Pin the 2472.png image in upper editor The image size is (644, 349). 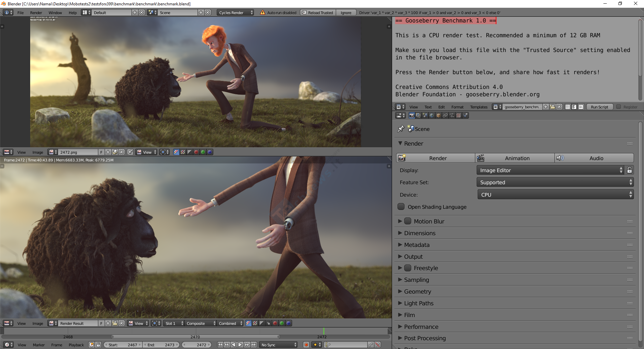click(x=130, y=152)
